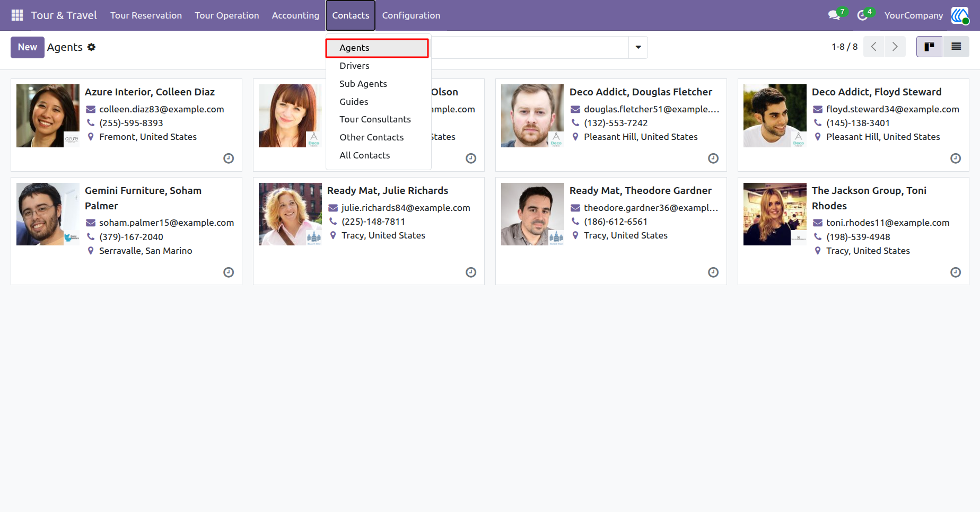Open activity clock on Theodore Gardner card

(x=713, y=272)
